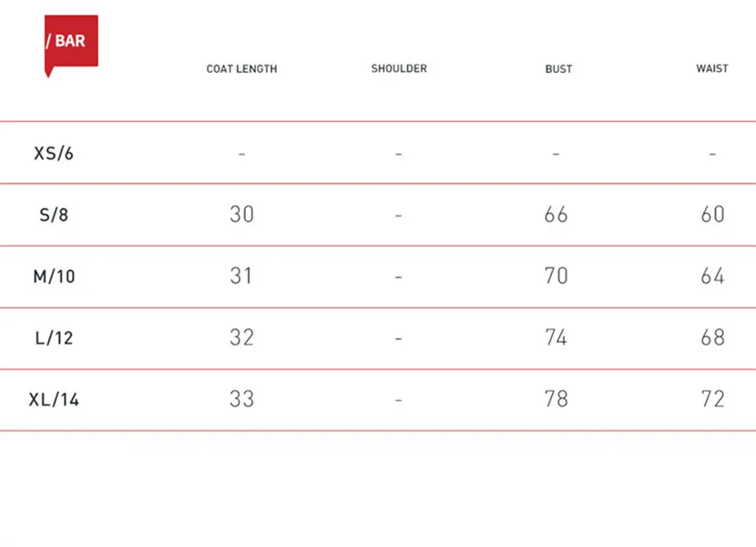The image size is (756, 547).
Task: Click waist value 72
Action: (x=712, y=399)
